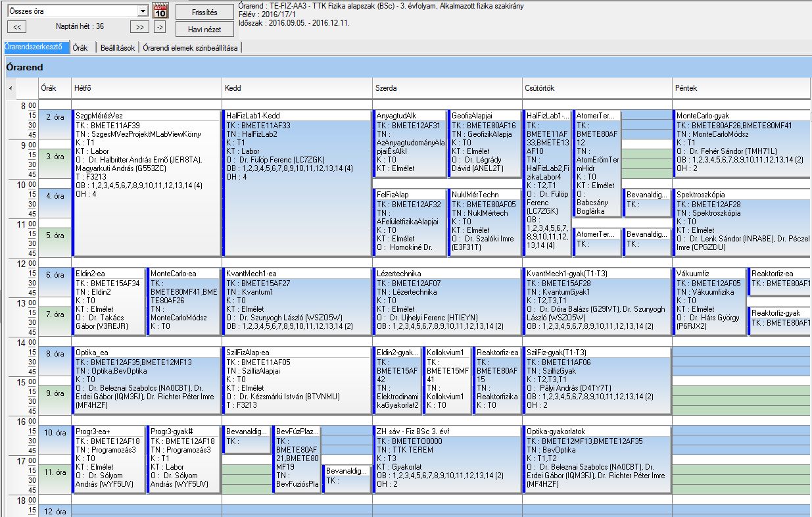The image size is (812, 517).
Task: Select the Kedd column header
Action: [x=297, y=88]
